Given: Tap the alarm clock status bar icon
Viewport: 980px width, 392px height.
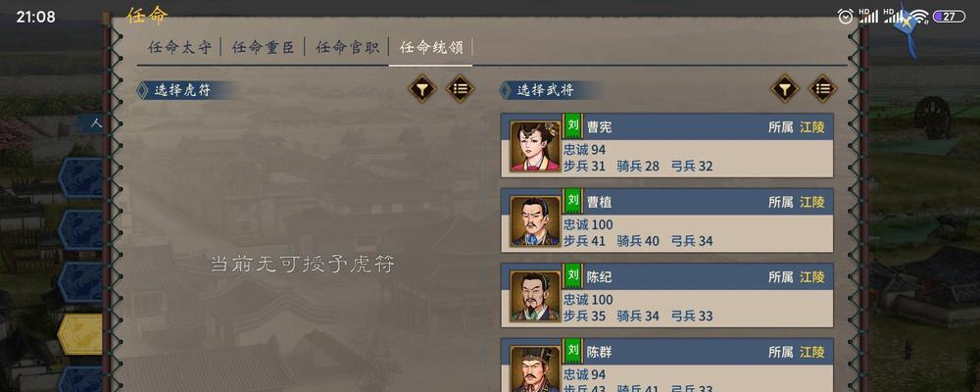Looking at the screenshot, I should click(x=845, y=17).
